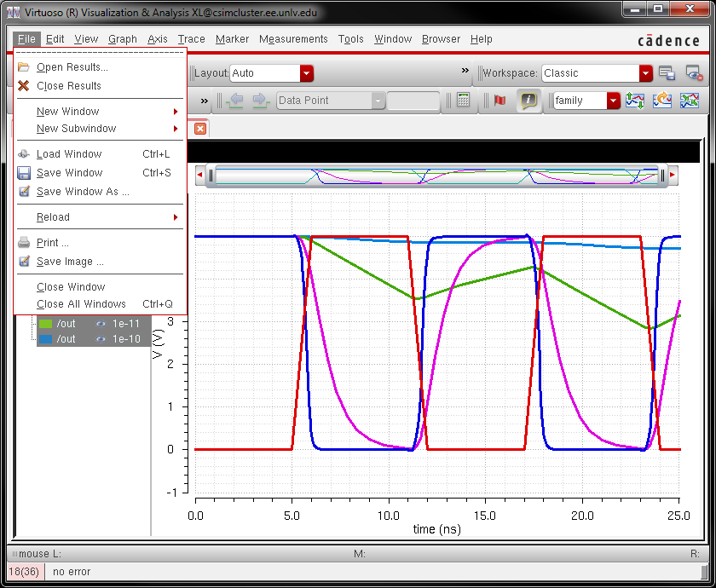Toggle visibility eye for /out 1e-10
Image resolution: width=716 pixels, height=588 pixels.
coord(101,339)
